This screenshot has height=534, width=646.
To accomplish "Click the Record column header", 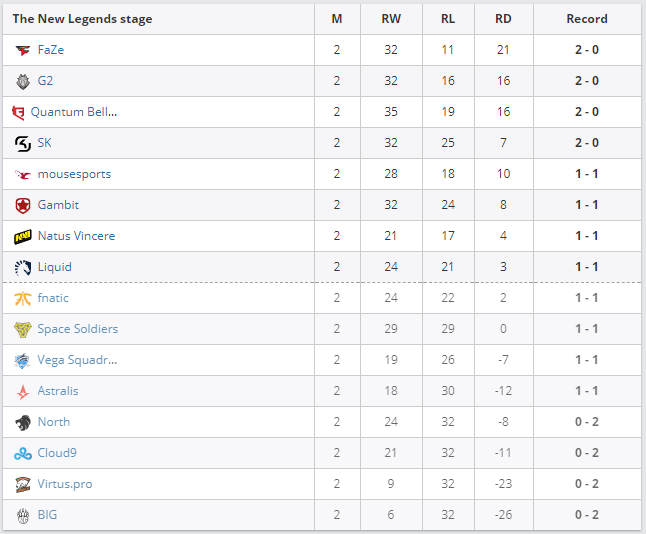I will point(587,19).
